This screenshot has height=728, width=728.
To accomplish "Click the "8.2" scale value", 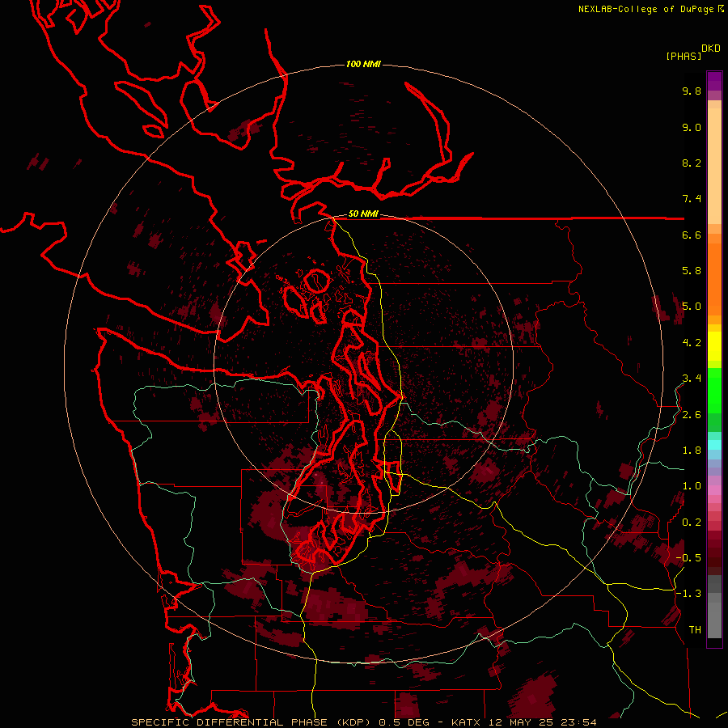I will [692, 163].
